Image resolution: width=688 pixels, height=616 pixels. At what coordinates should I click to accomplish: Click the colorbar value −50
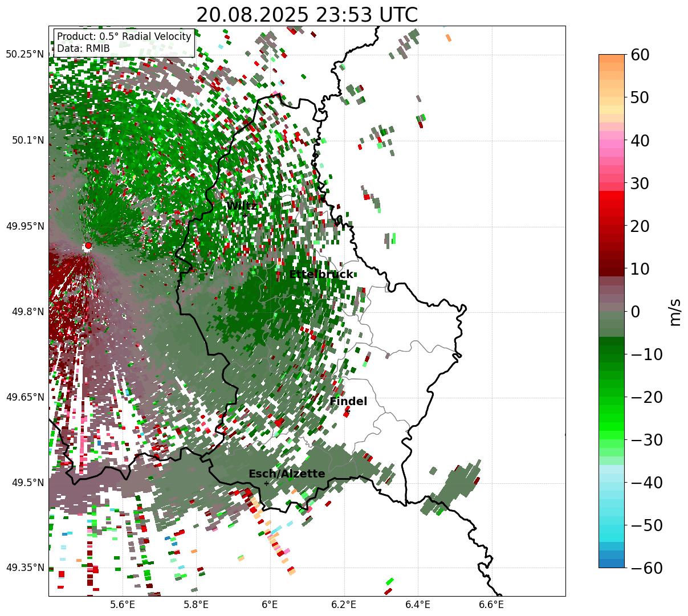click(x=646, y=525)
